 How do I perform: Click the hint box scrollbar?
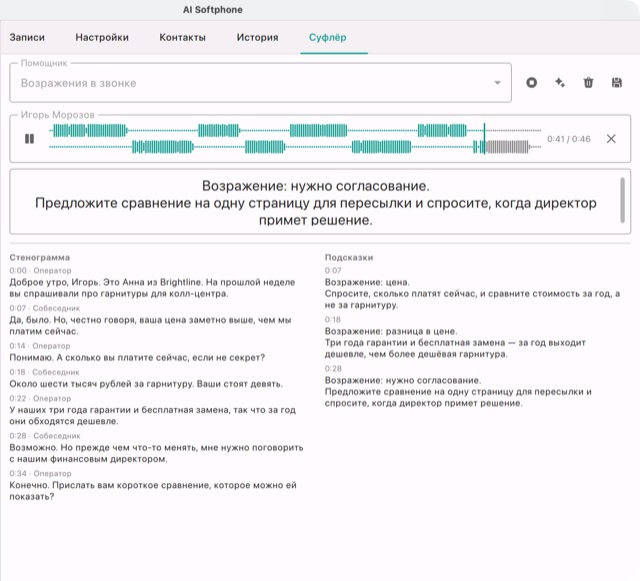[x=622, y=200]
